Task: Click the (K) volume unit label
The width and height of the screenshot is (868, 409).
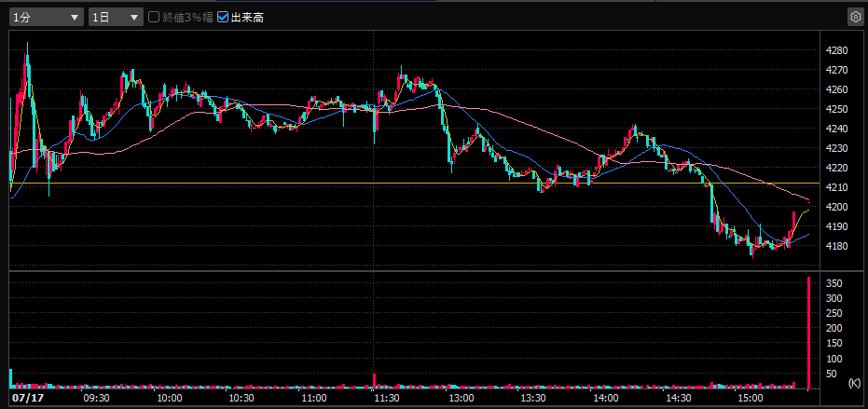Action: pos(854,383)
